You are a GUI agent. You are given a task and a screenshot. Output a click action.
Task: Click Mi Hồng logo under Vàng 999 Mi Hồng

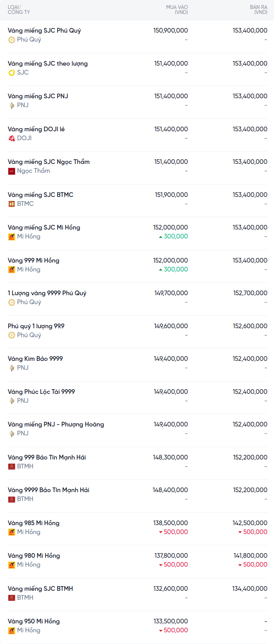(12, 270)
